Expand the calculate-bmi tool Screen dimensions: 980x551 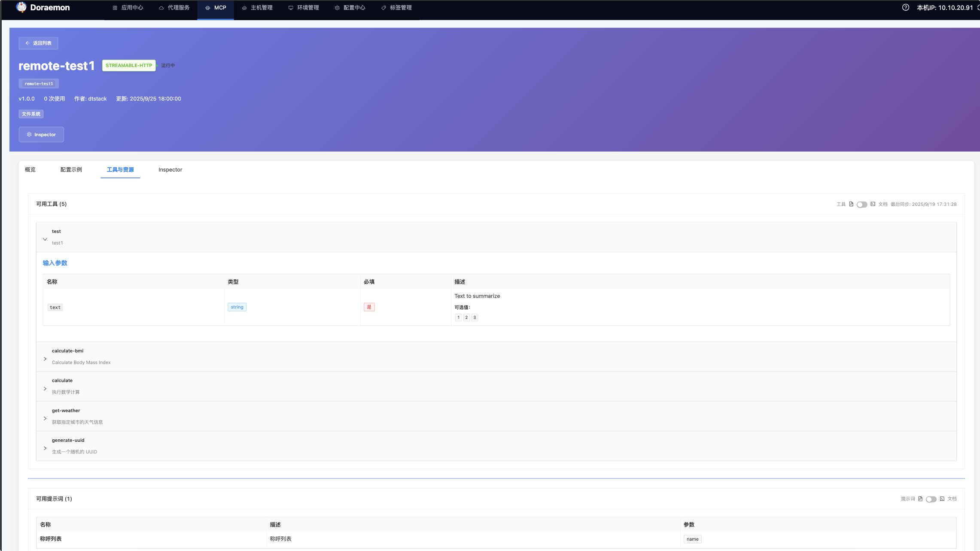45,359
